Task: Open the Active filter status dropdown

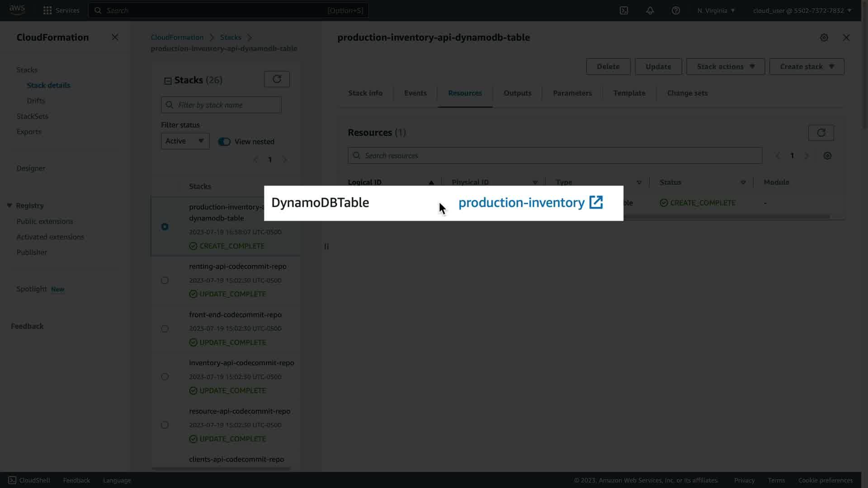Action: 185,141
